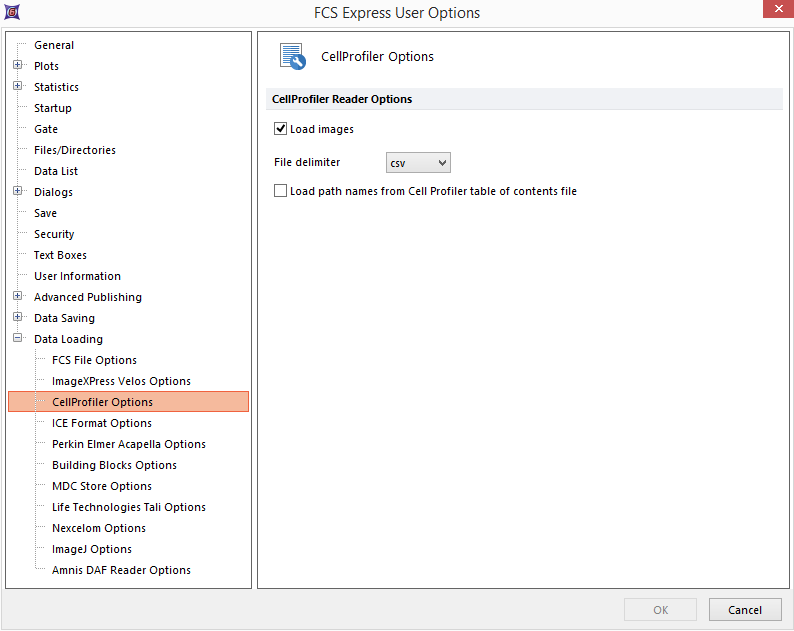Viewport: 794px width, 631px height.
Task: Expand the Advanced Publishing node
Action: click(x=18, y=297)
